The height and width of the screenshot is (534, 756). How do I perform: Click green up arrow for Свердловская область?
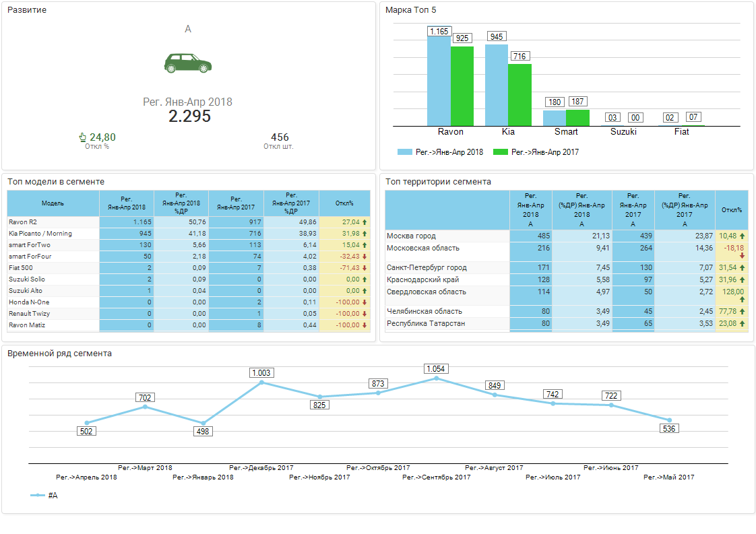(742, 299)
